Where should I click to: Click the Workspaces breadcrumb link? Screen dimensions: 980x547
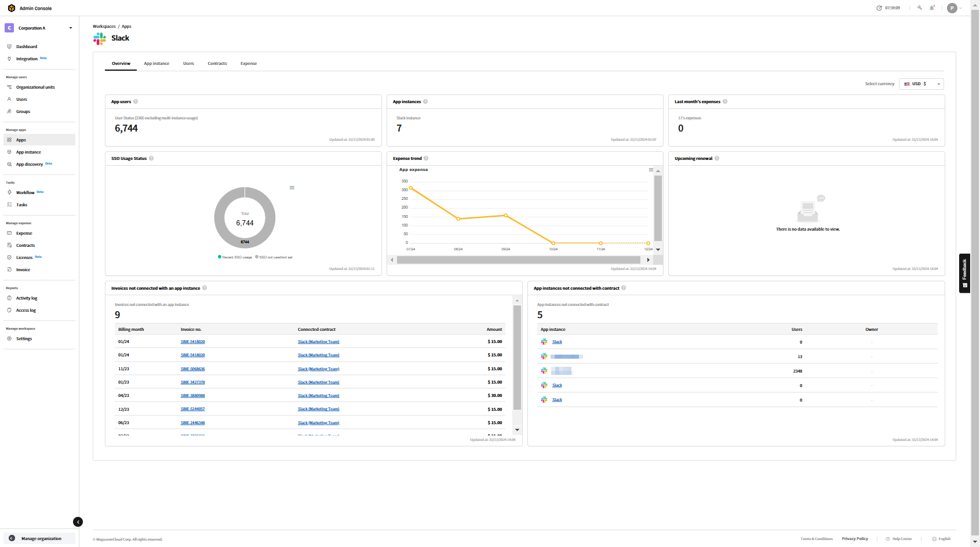[104, 26]
